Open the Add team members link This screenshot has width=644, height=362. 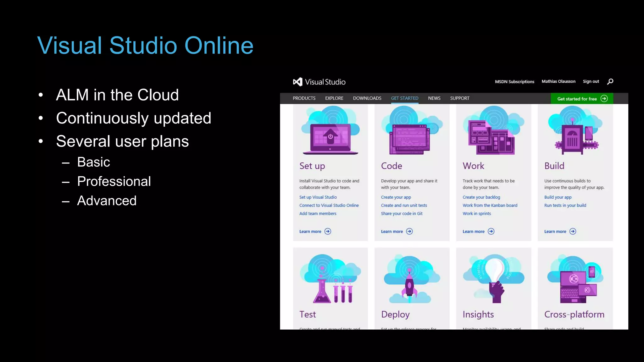(318, 214)
